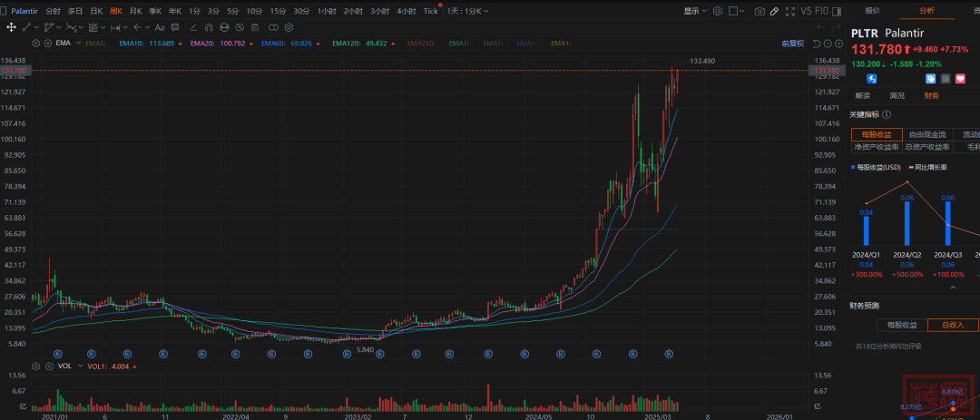The width and height of the screenshot is (980, 420).
Task: Open the chart settings gear near 显示
Action: click(718, 11)
